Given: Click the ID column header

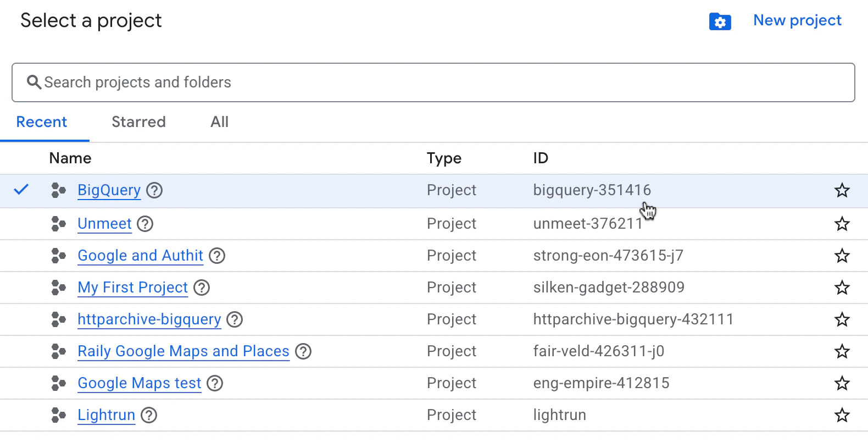Looking at the screenshot, I should [x=541, y=158].
